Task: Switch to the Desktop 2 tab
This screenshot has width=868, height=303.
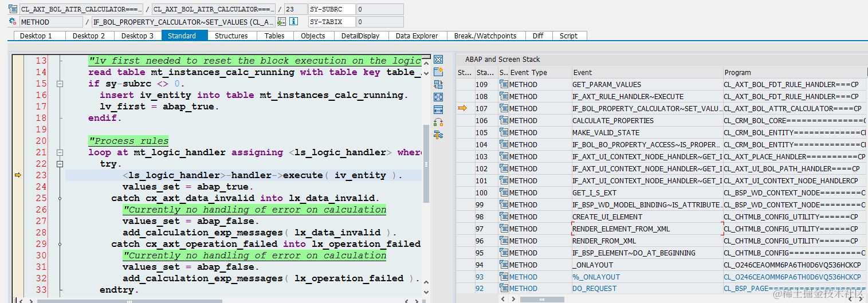Action: click(89, 36)
